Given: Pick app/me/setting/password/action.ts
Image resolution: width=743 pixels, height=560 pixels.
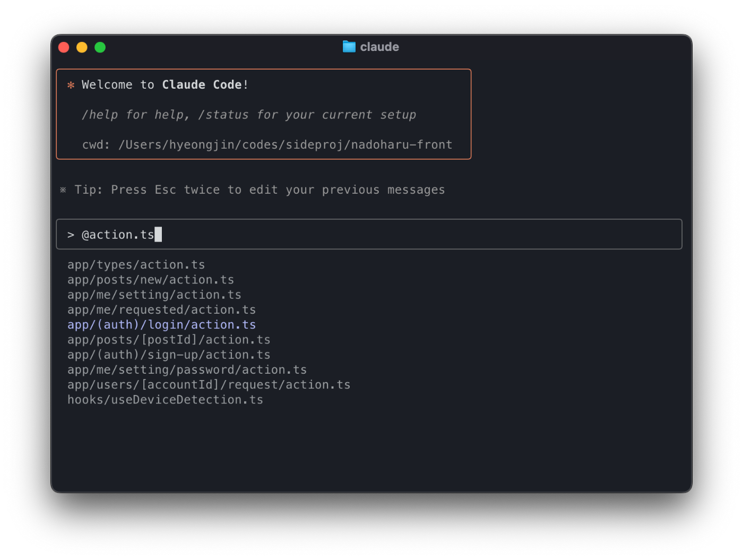Looking at the screenshot, I should (187, 369).
